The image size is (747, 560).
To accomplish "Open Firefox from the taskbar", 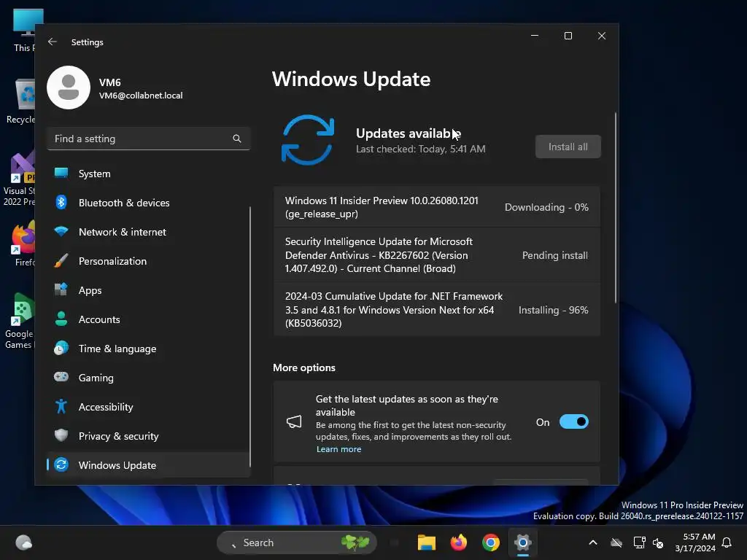I will click(458, 542).
